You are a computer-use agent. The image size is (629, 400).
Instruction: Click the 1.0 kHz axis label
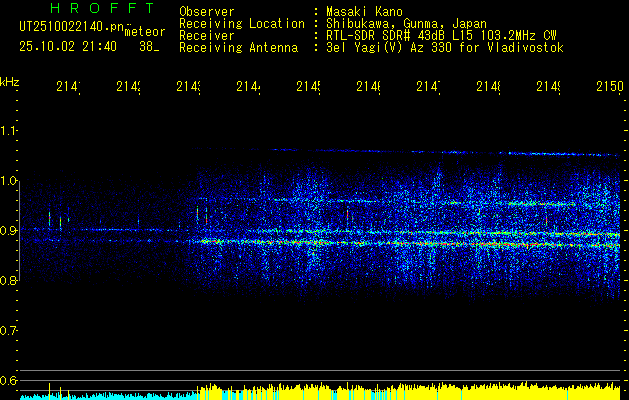(x=8, y=181)
